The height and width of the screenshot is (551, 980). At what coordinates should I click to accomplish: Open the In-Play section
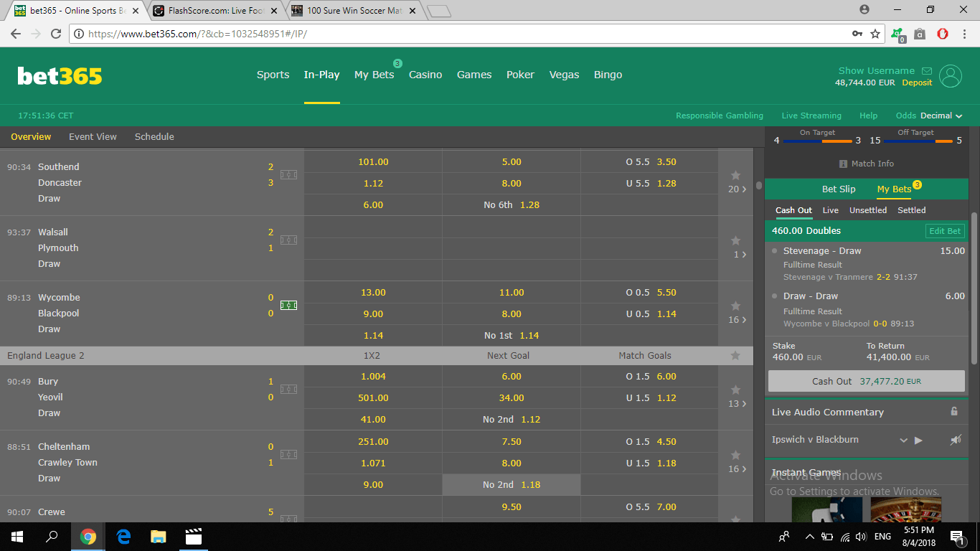pyautogui.click(x=321, y=75)
